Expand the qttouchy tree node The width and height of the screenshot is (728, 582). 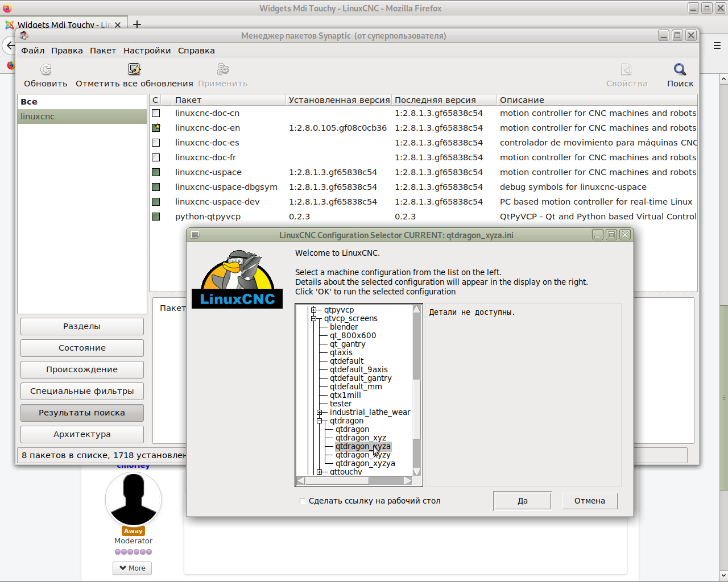319,472
